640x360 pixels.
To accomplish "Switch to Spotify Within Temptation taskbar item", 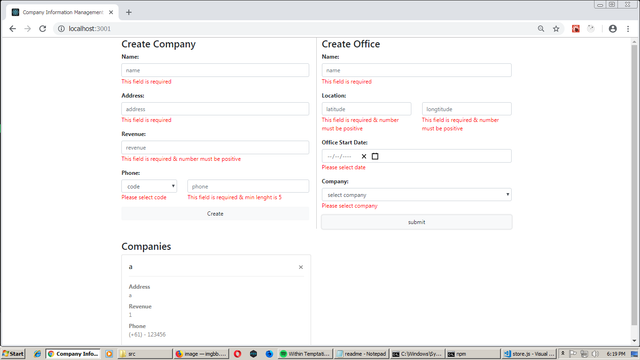I will (x=305, y=354).
